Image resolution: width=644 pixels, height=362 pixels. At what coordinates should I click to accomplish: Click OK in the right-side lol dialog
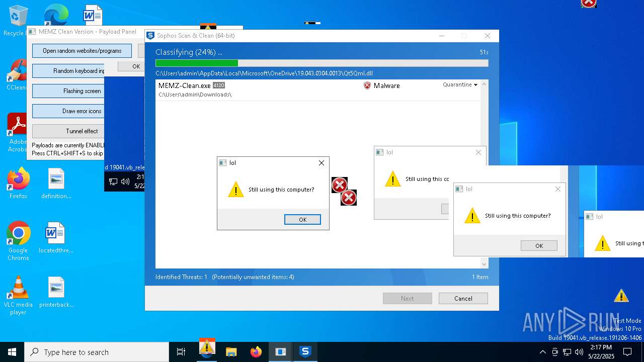pos(539,245)
